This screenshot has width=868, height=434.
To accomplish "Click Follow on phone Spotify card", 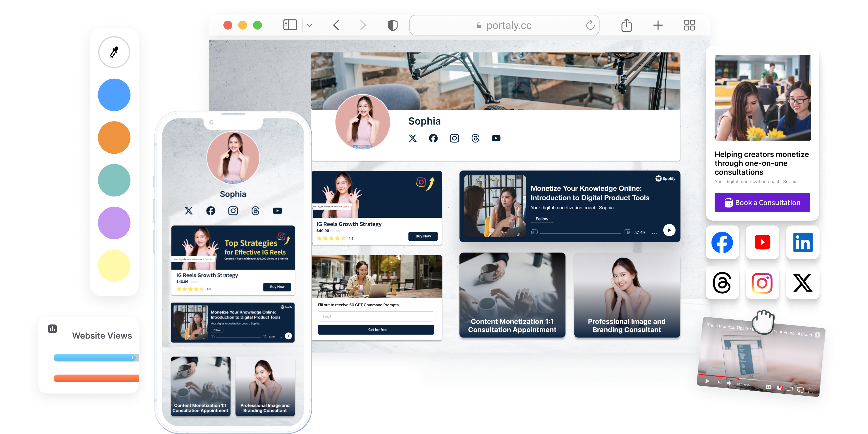I will coord(217,330).
